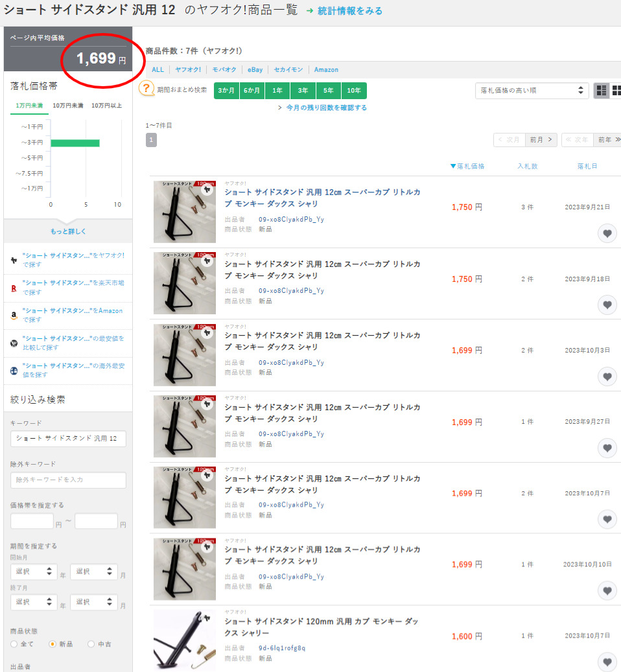Click the green bar in price chart
This screenshot has height=672, width=621.
pos(75,143)
